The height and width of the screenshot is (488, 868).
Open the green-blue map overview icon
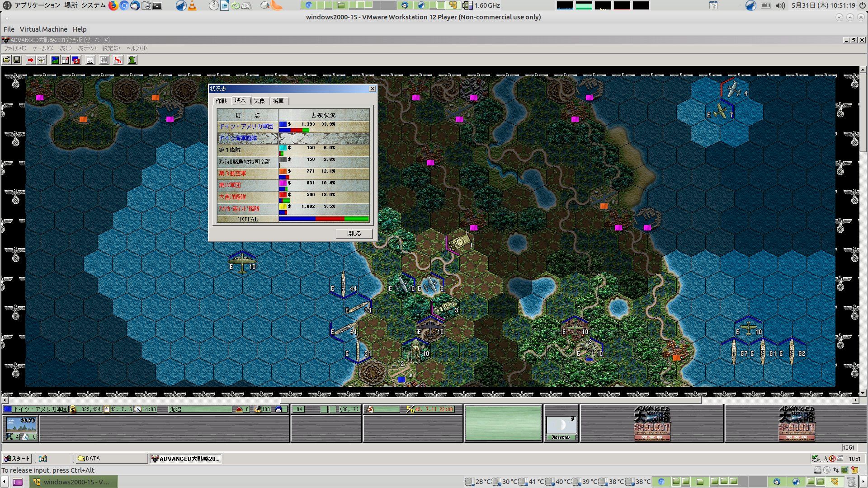(55, 60)
